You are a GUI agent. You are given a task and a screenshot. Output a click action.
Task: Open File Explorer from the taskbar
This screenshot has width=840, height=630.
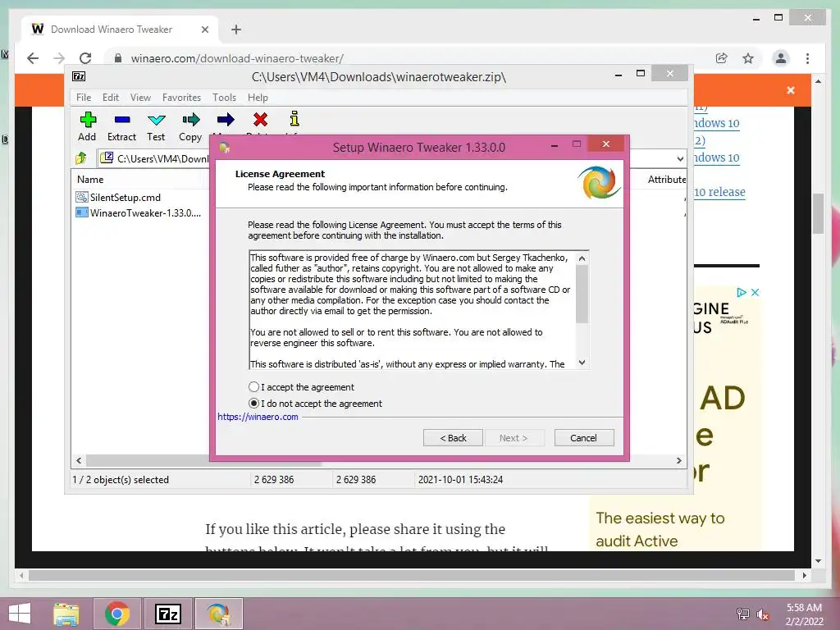66,614
